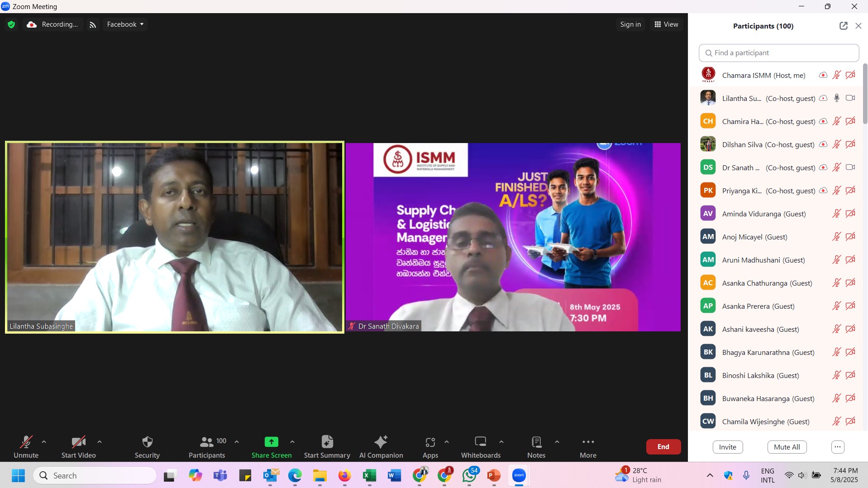Open the 28°C Light rain weather widget
This screenshot has height=488, width=868.
coord(638,475)
